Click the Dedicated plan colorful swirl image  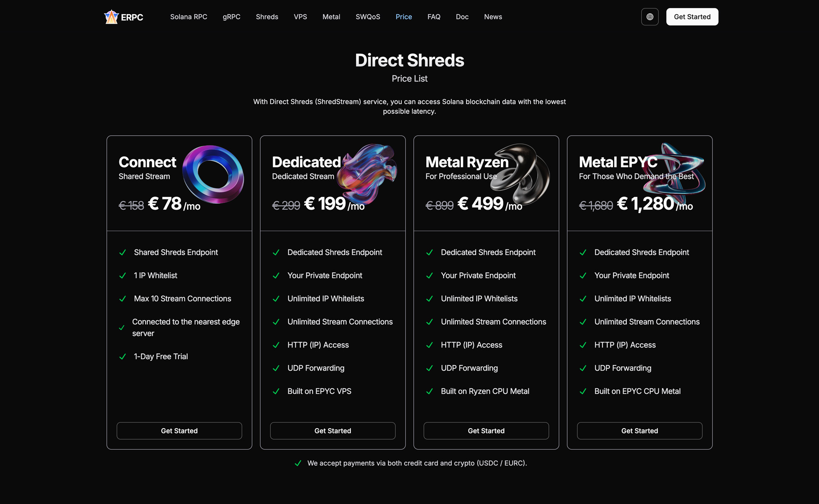[x=366, y=174]
